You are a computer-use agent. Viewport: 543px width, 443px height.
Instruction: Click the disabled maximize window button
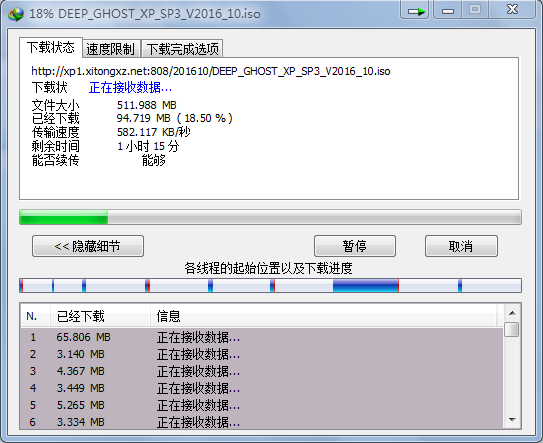coord(475,10)
